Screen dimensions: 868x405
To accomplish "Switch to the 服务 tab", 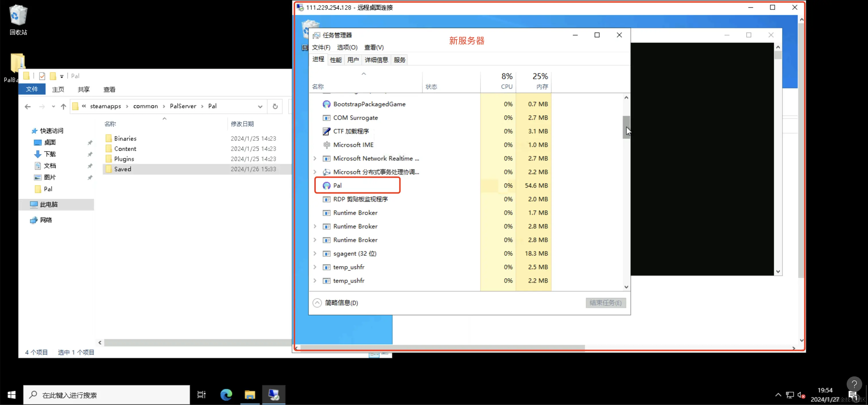I will click(399, 60).
